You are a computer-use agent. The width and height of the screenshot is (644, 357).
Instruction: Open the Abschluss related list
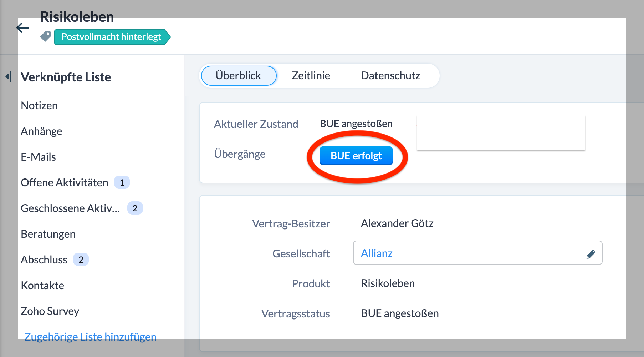click(x=44, y=260)
